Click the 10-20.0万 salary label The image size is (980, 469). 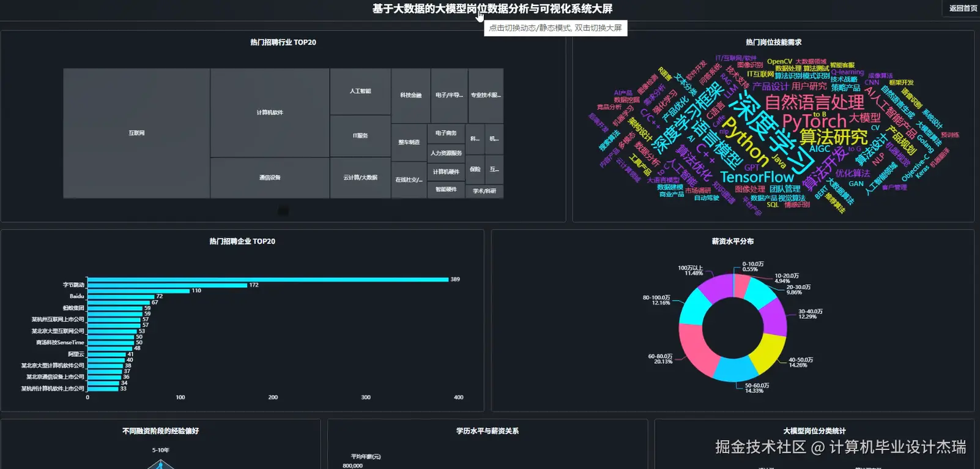pyautogui.click(x=786, y=279)
